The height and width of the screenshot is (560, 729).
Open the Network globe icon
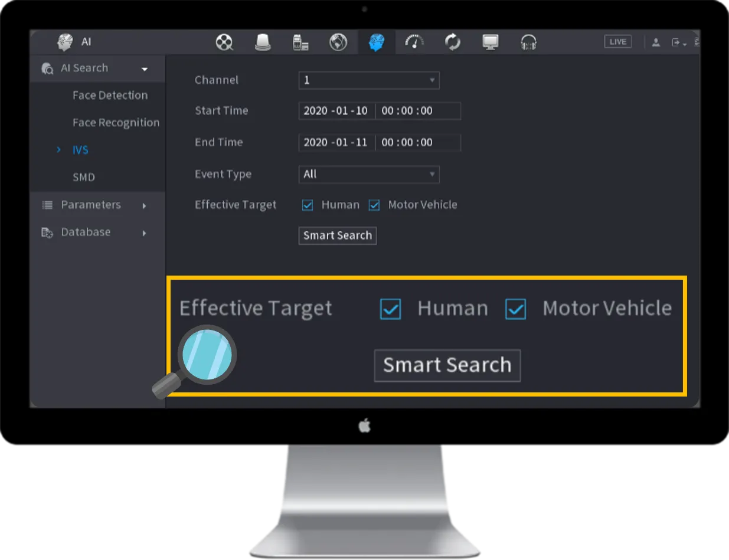click(338, 42)
